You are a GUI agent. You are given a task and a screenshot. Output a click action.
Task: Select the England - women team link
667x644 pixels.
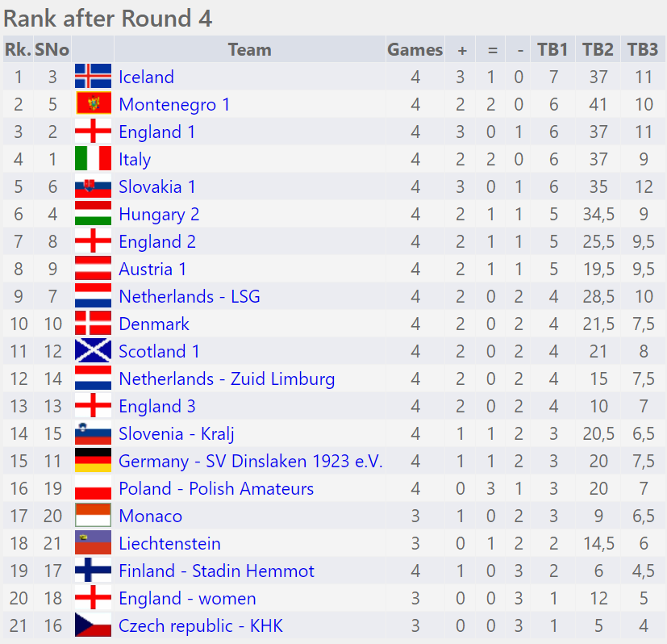(187, 598)
